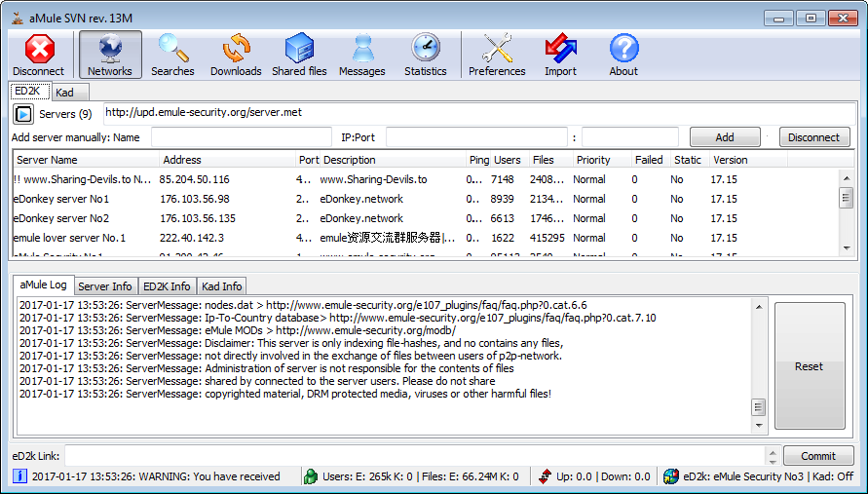Click the blue update server list arrow
The width and height of the screenshot is (868, 494).
pos(23,114)
